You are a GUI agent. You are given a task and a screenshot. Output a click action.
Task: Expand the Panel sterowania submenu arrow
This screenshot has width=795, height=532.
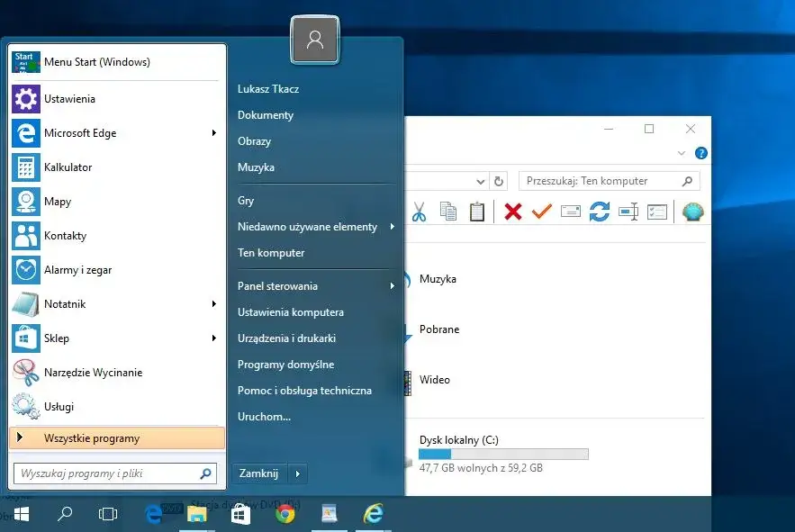coord(393,286)
